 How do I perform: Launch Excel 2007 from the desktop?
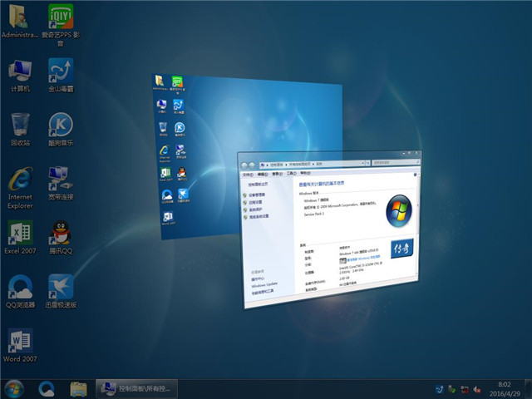tap(21, 232)
